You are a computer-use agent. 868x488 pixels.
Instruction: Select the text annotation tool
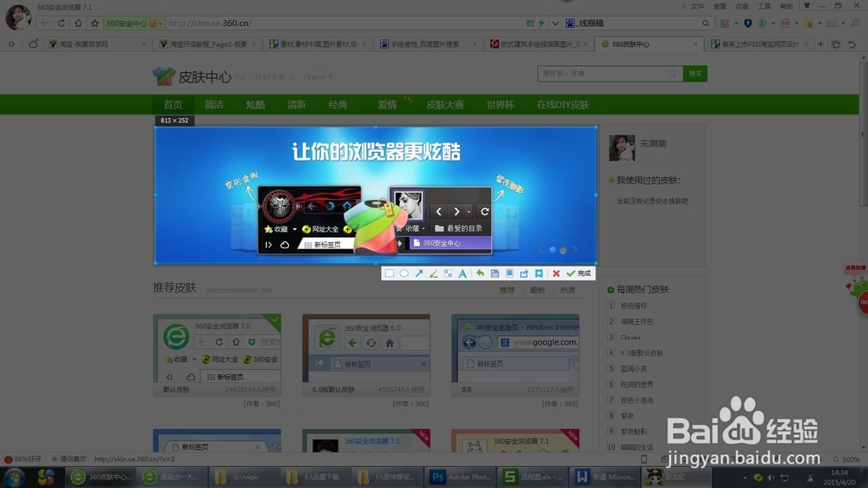coord(463,274)
